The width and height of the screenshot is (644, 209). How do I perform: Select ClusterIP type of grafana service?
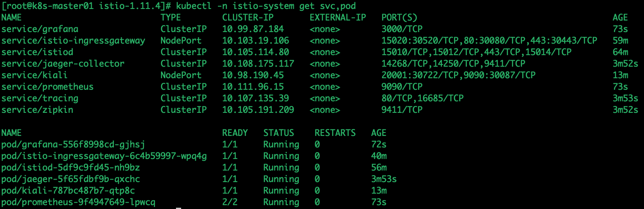point(184,29)
